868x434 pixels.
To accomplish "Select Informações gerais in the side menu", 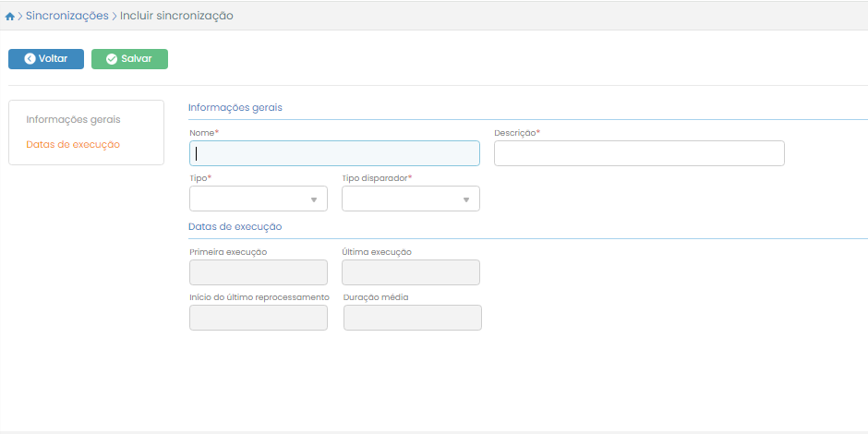I will click(73, 120).
